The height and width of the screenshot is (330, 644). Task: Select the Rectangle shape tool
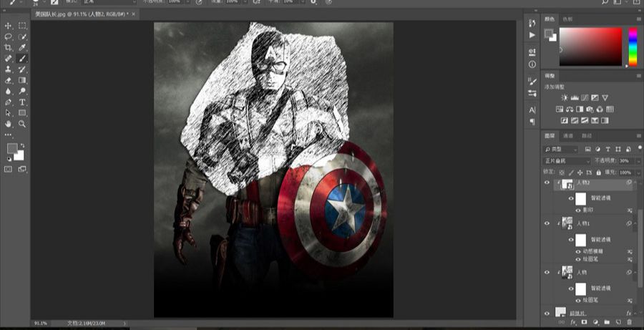pyautogui.click(x=22, y=113)
